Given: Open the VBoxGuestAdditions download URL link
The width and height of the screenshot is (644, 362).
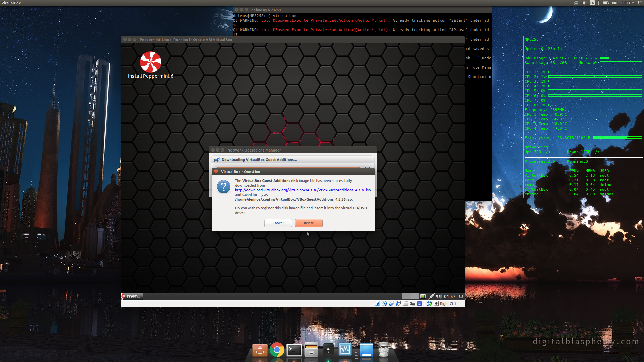Looking at the screenshot, I should (303, 190).
